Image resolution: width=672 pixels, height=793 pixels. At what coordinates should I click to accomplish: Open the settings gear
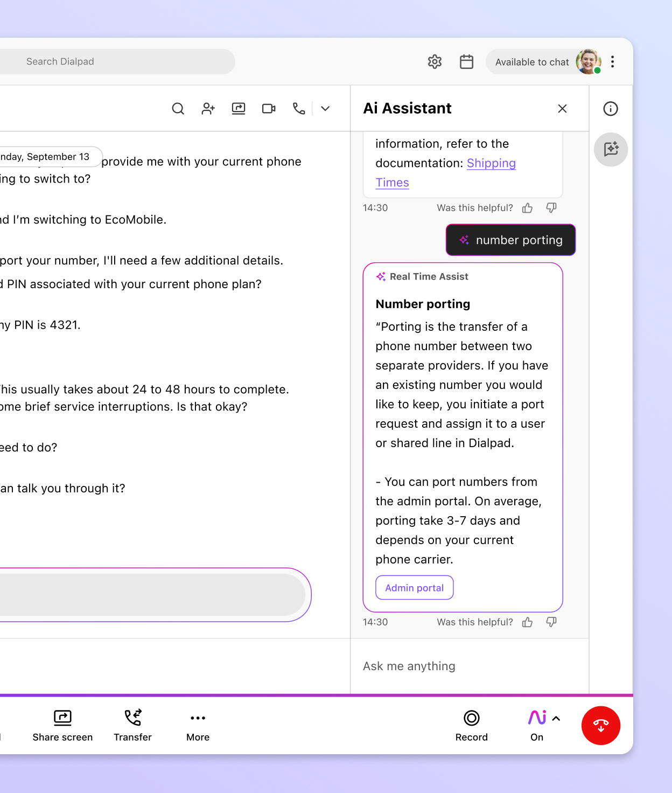(x=435, y=61)
